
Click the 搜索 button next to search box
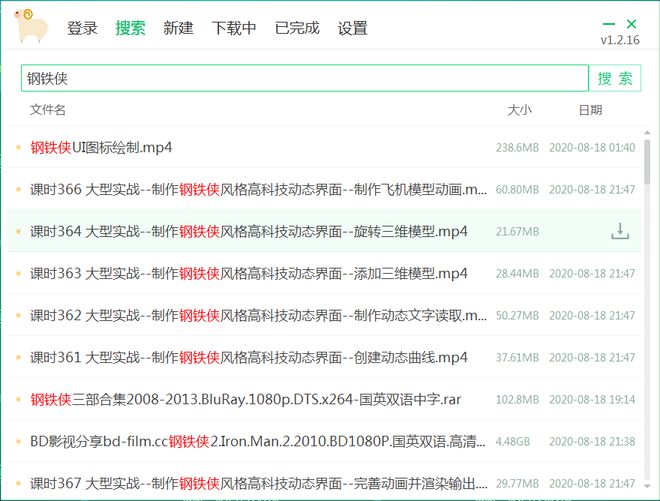(615, 78)
